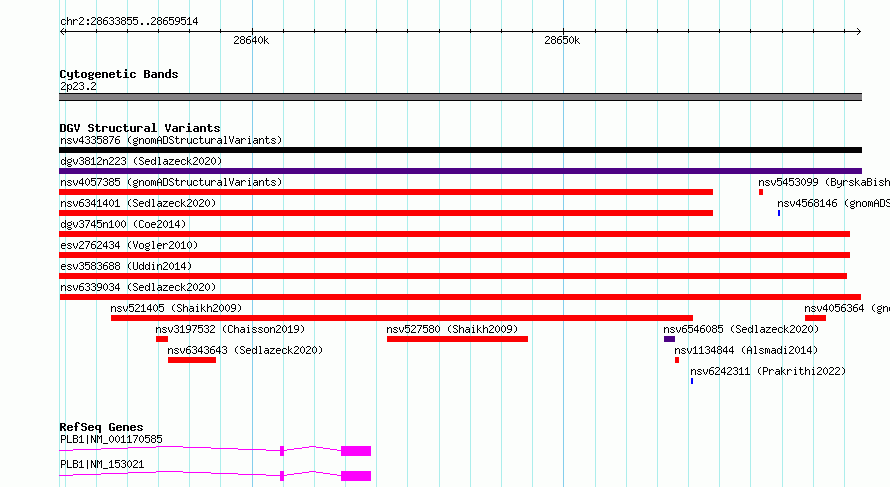Screen dimensions: 890x487
Task: Click the dgv3745n100 Coe2014 red bar
Action: (x=455, y=234)
